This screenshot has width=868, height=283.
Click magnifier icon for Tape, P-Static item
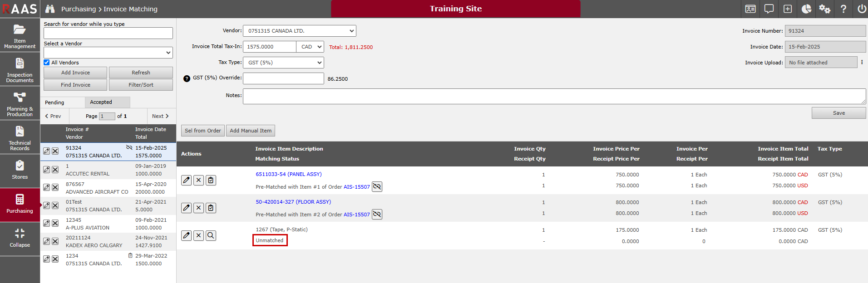click(211, 235)
